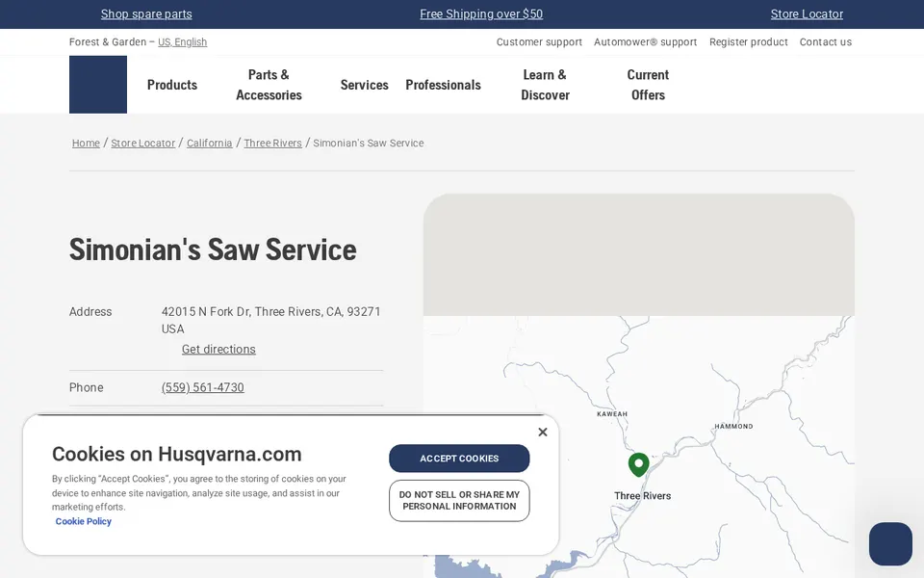Open the Products menu
Viewport: 924px width, 578px height.
pos(172,85)
